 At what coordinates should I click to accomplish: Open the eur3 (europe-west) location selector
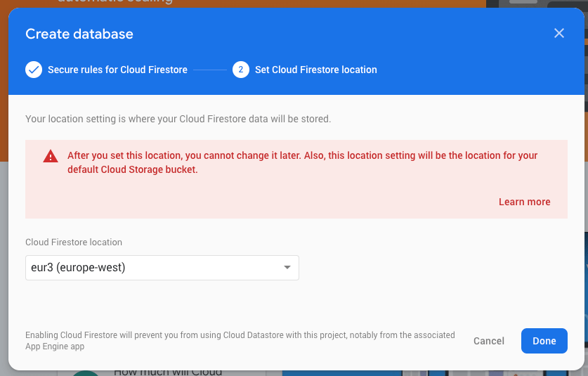[162, 268]
